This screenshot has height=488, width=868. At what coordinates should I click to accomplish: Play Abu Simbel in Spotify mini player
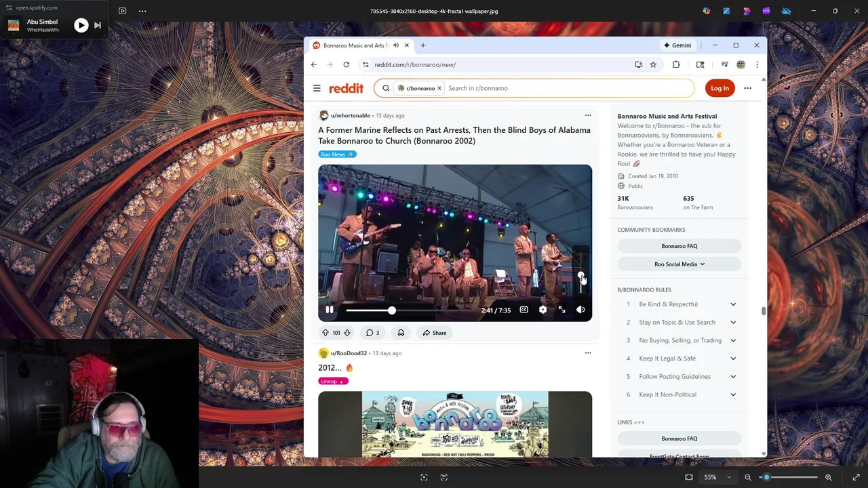pos(81,26)
